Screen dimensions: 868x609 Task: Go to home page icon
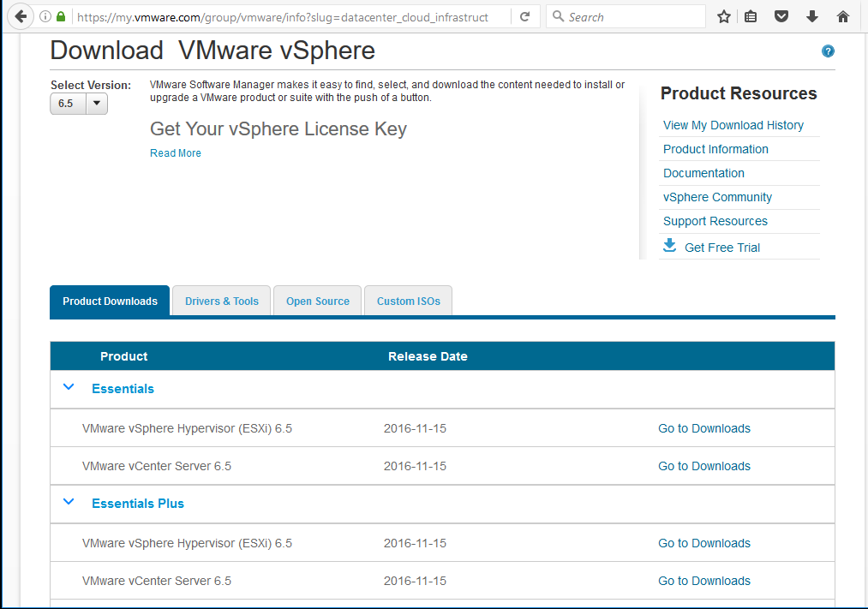click(x=842, y=16)
